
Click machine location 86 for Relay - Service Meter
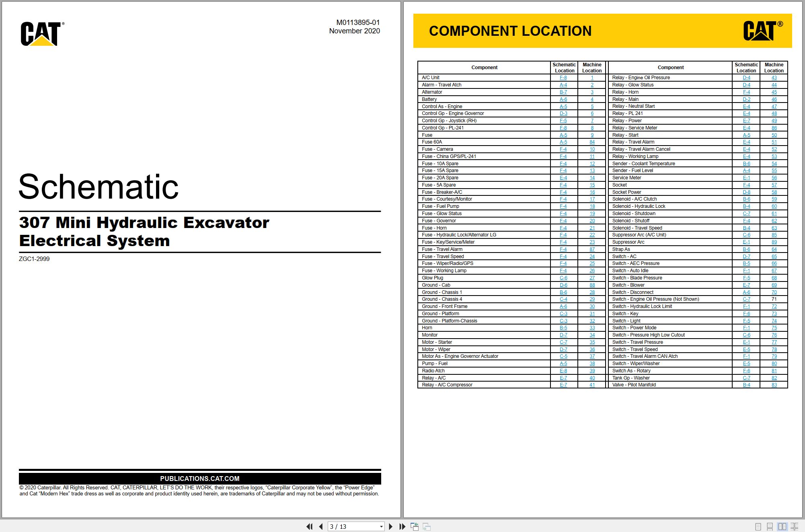[774, 128]
